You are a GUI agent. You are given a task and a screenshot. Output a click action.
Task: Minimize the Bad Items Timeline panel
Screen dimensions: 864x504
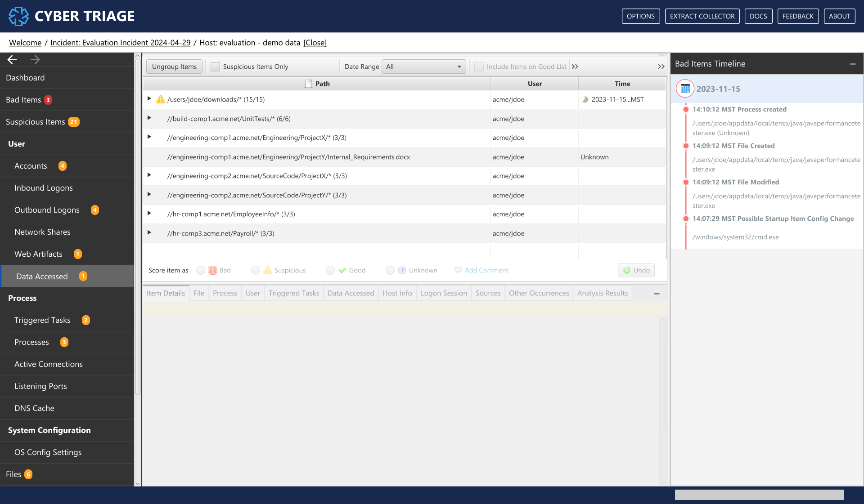(x=852, y=64)
